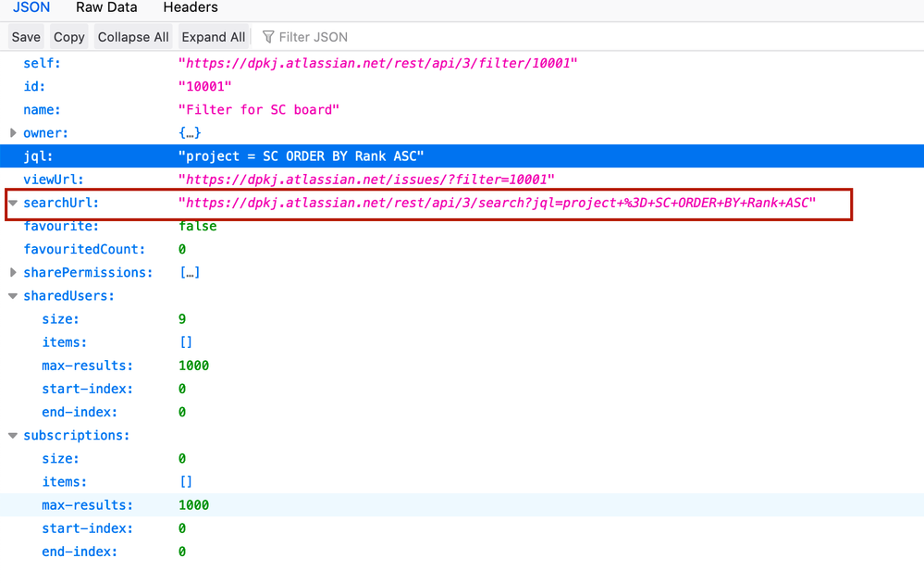The image size is (924, 583).
Task: Select max-results key under subscriptions
Action: [88, 505]
